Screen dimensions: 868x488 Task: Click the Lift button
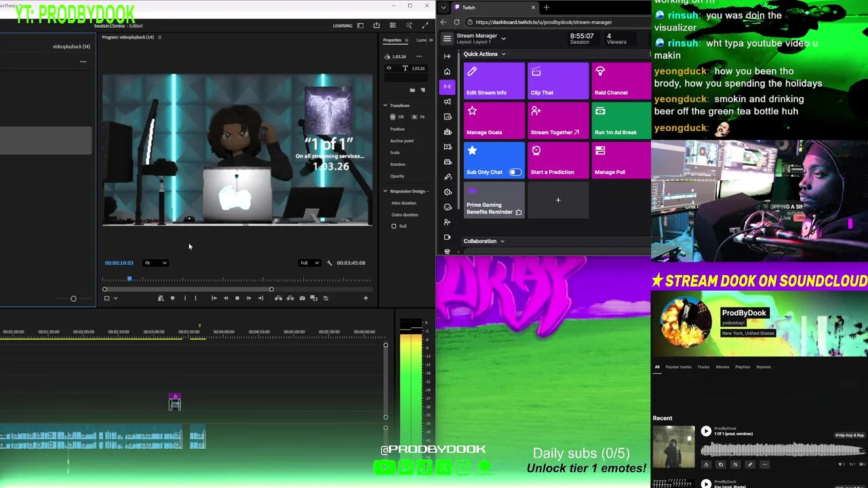point(279,298)
